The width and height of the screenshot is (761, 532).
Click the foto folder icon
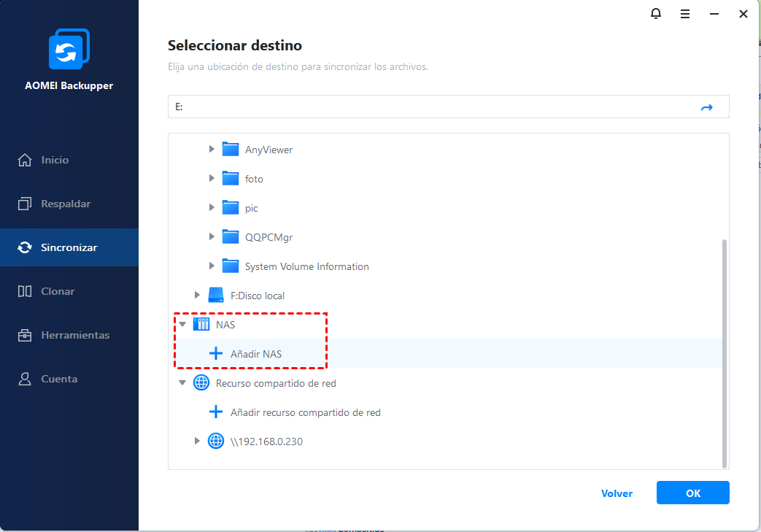pyautogui.click(x=231, y=179)
